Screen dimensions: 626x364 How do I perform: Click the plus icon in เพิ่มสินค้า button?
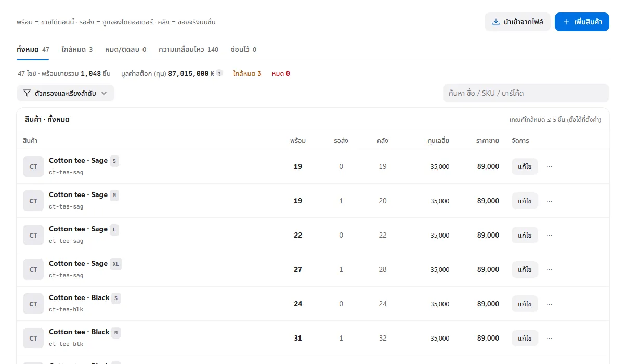566,22
